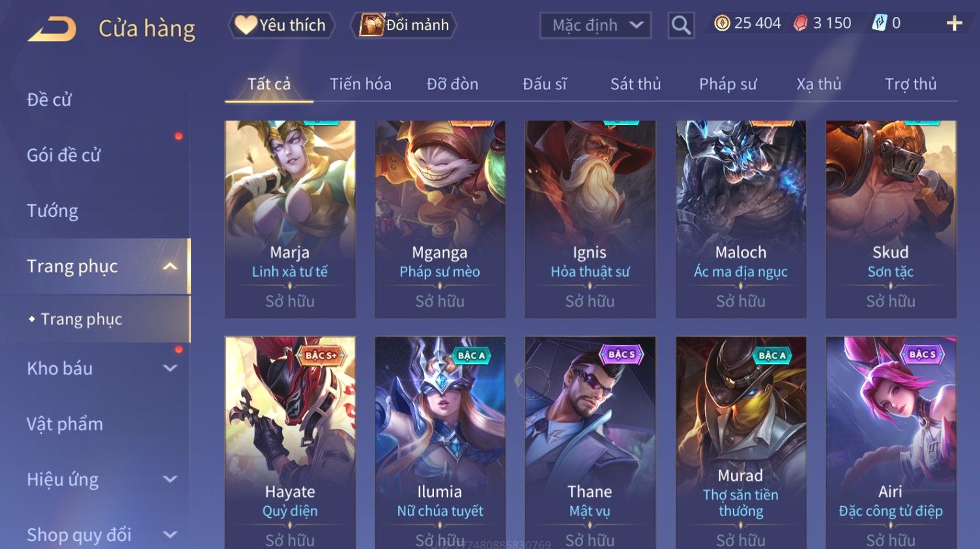The image size is (980, 549).
Task: Tap the back arrow icon
Action: point(52,29)
